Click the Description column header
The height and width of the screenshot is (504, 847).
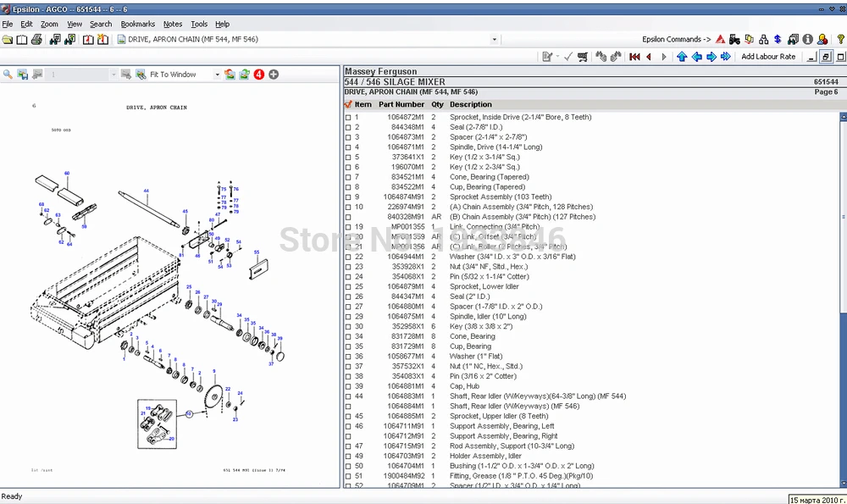point(470,105)
